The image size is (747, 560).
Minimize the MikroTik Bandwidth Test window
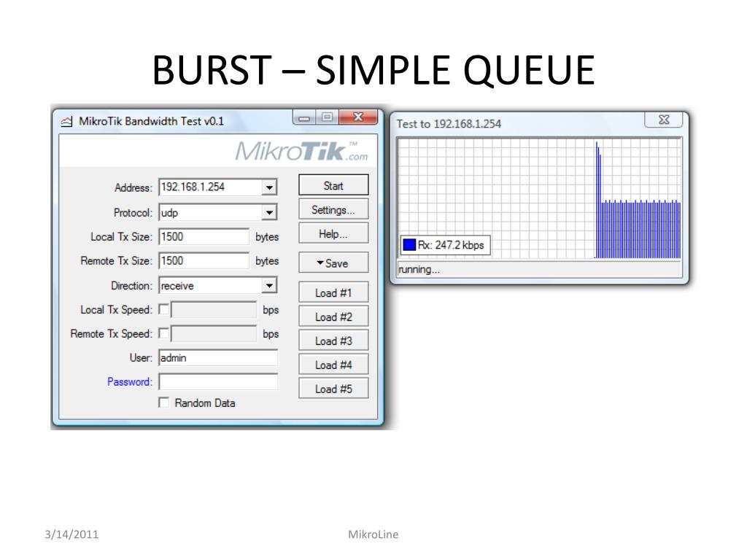[x=304, y=117]
